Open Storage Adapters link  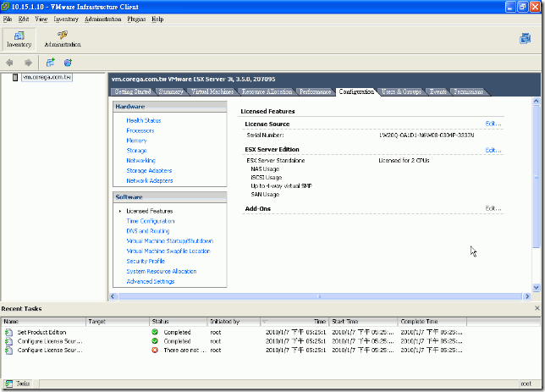point(149,170)
